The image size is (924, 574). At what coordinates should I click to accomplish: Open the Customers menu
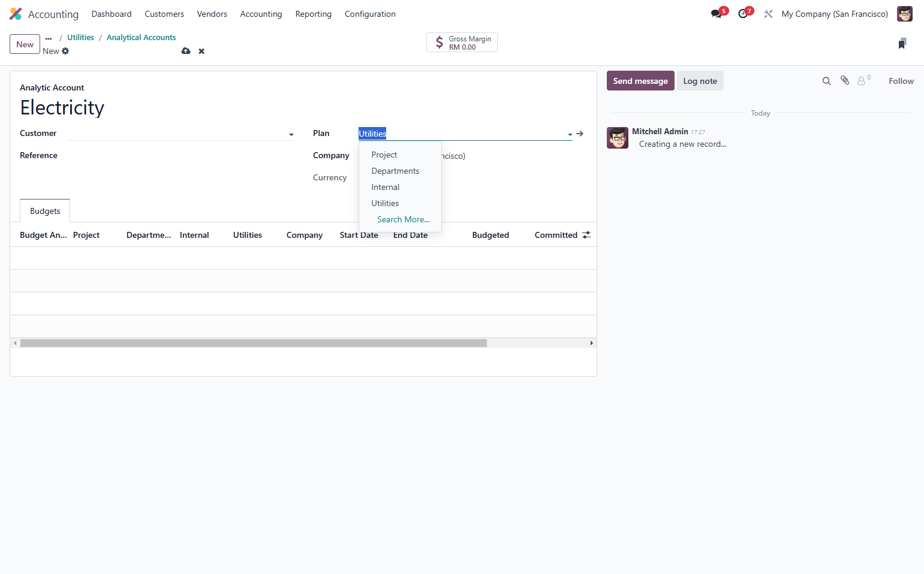pos(164,14)
